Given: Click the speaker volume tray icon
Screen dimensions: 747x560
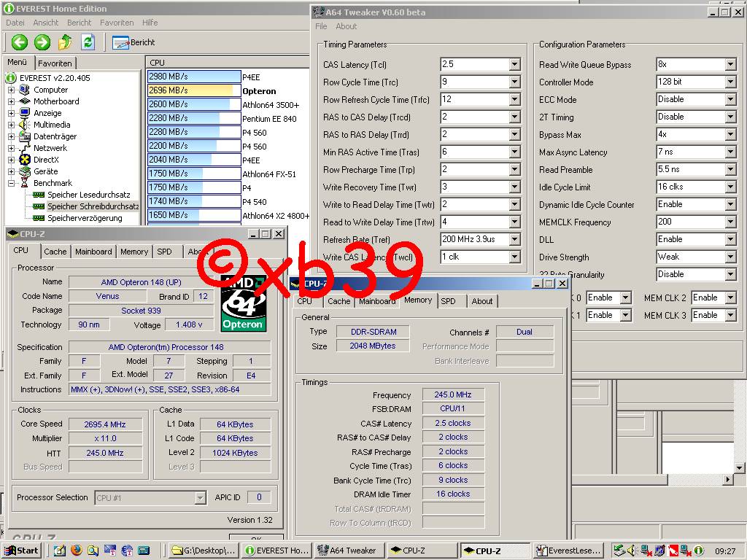Looking at the screenshot, I should click(x=632, y=551).
